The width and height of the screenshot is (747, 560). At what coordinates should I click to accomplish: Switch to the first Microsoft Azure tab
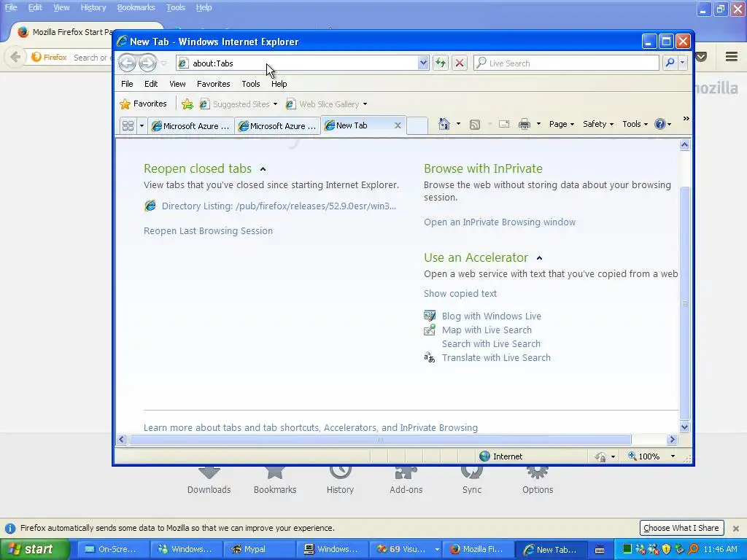click(x=190, y=125)
